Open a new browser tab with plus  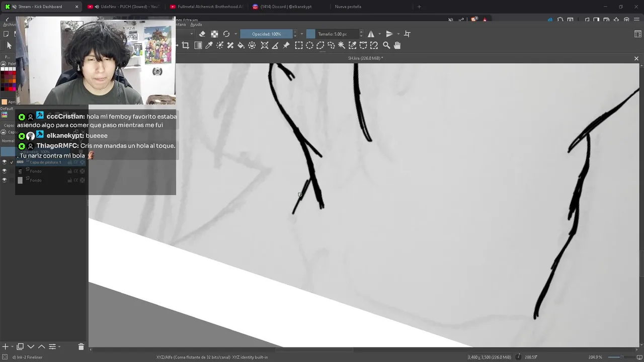click(419, 7)
